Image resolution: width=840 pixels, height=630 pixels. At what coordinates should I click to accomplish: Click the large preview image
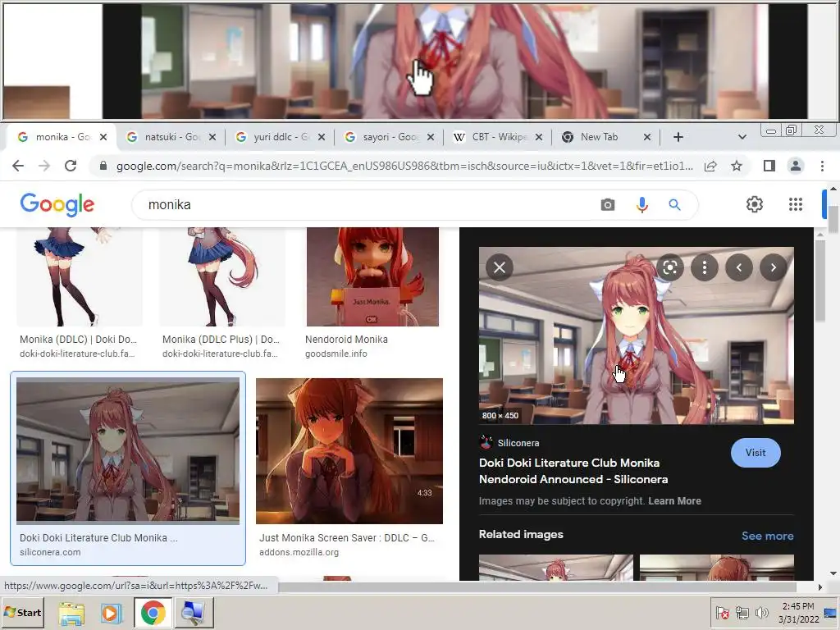point(637,336)
